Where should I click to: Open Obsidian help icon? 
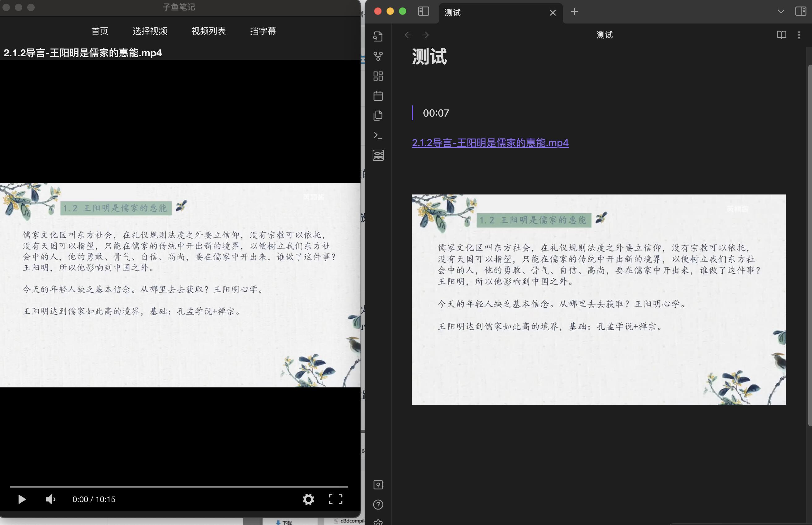tap(378, 505)
